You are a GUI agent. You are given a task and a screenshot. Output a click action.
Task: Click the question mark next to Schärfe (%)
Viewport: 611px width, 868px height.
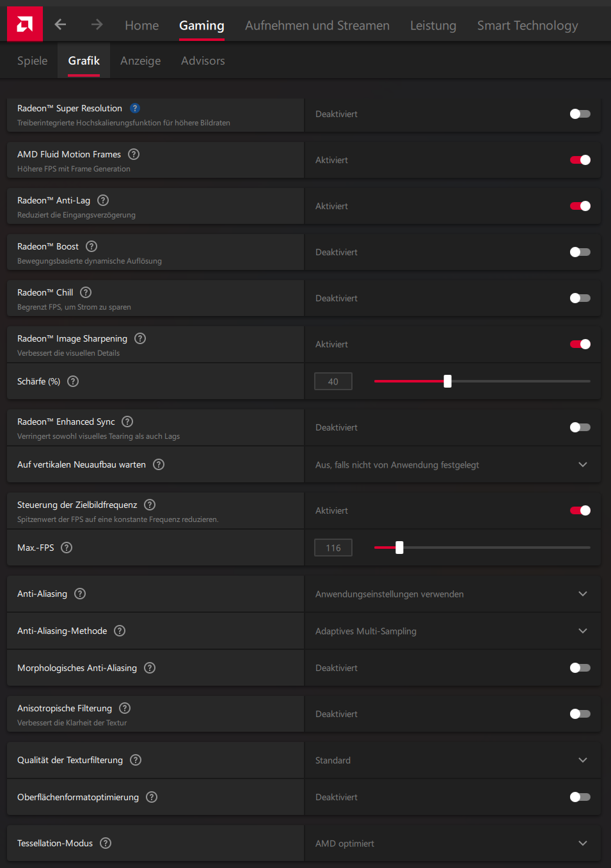click(72, 381)
